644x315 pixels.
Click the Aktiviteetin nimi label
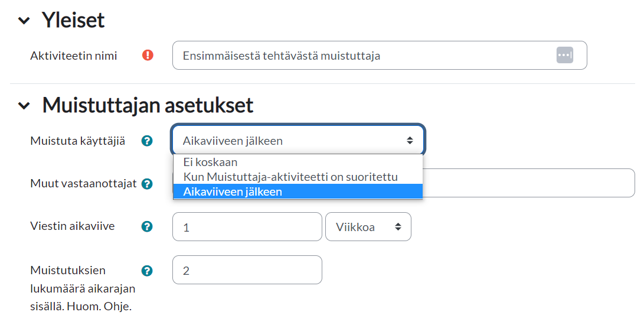[74, 56]
